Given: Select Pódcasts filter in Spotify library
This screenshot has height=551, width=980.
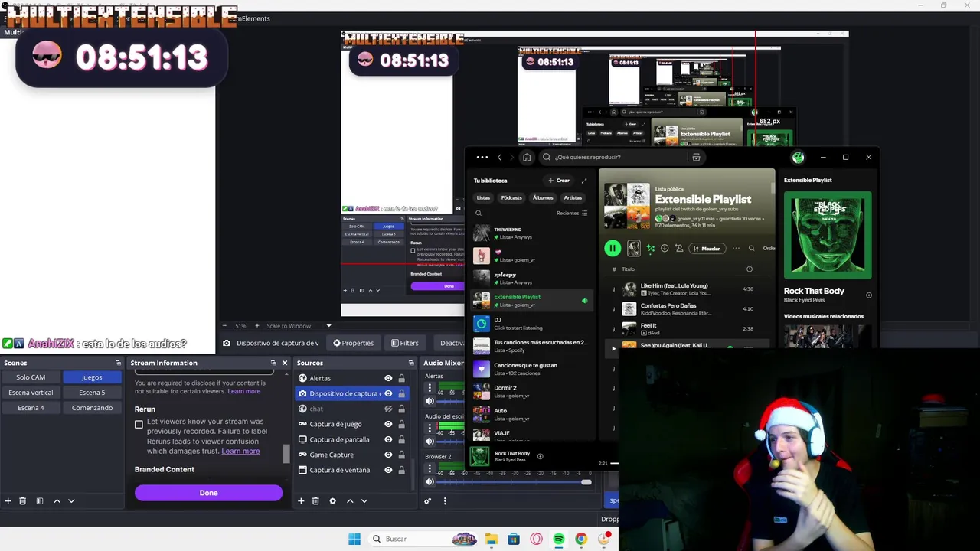Looking at the screenshot, I should (511, 197).
